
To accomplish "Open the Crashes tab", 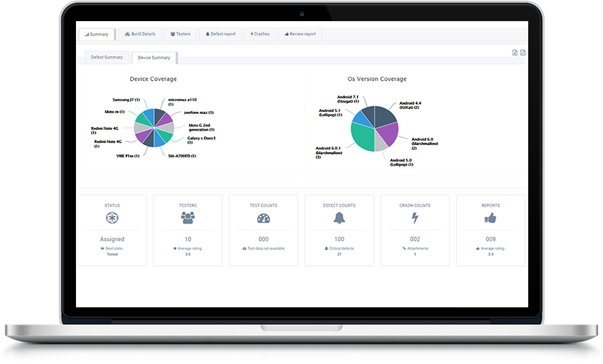I will click(260, 34).
